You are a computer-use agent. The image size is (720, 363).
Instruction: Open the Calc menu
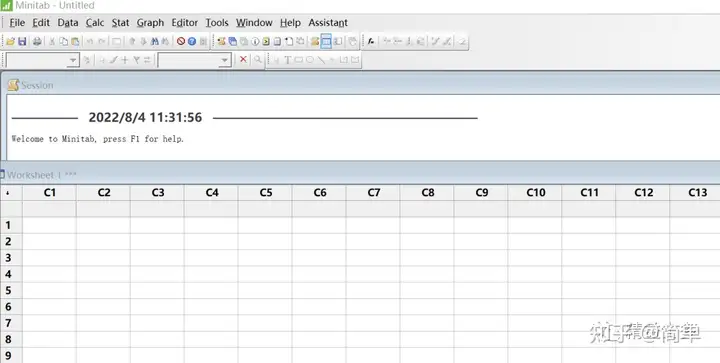click(95, 22)
